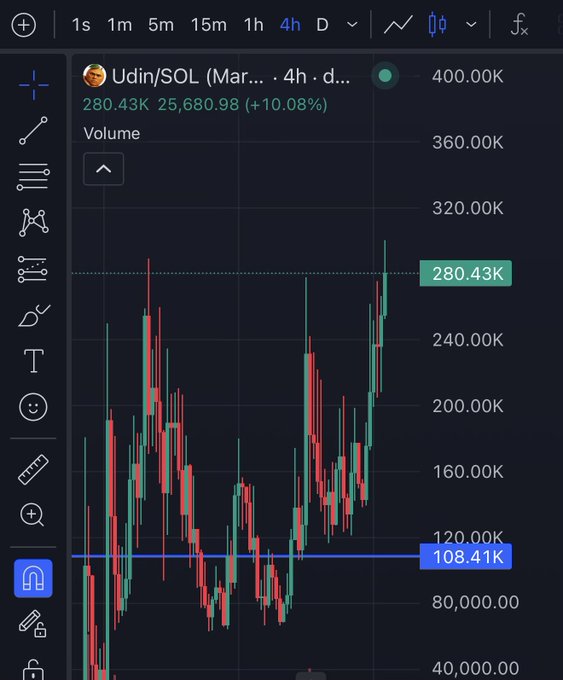Collapse the indicator legend chevron button

[x=103, y=169]
